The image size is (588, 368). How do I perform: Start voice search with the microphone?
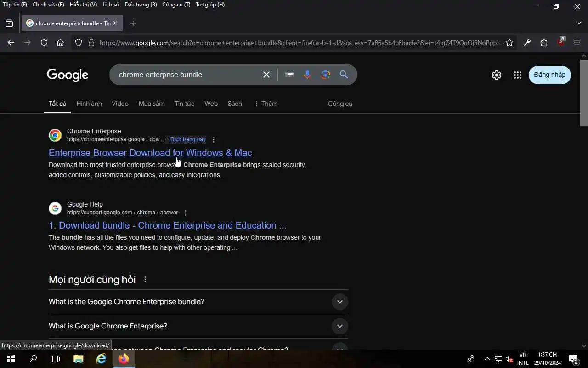(x=307, y=75)
